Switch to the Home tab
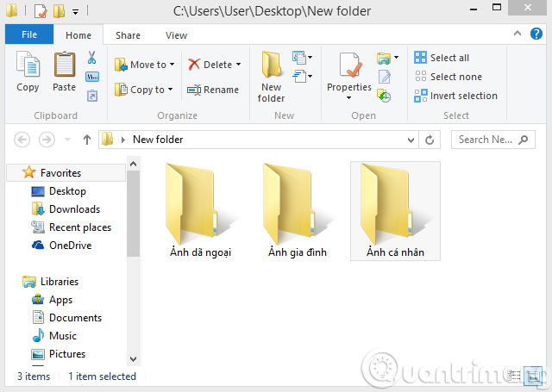 coord(78,35)
